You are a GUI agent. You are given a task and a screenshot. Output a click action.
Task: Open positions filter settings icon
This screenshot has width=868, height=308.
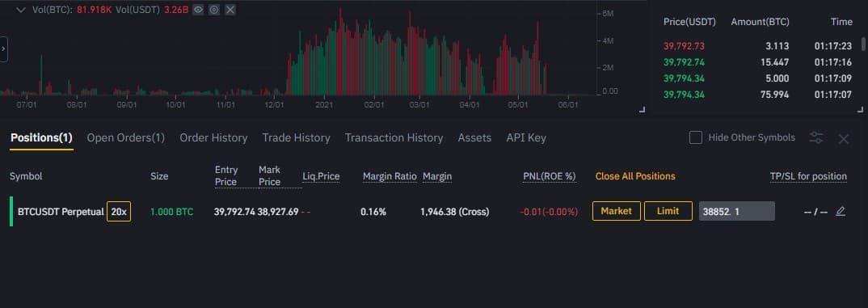pyautogui.click(x=816, y=138)
